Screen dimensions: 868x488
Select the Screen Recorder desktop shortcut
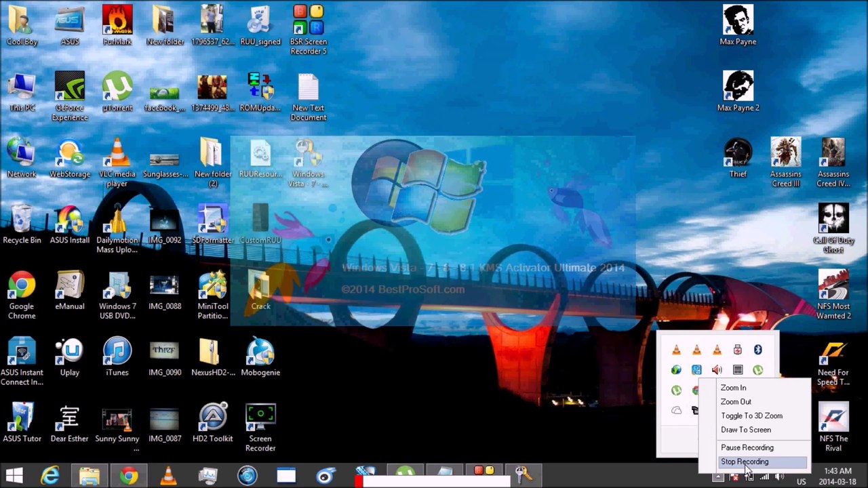[x=260, y=427]
